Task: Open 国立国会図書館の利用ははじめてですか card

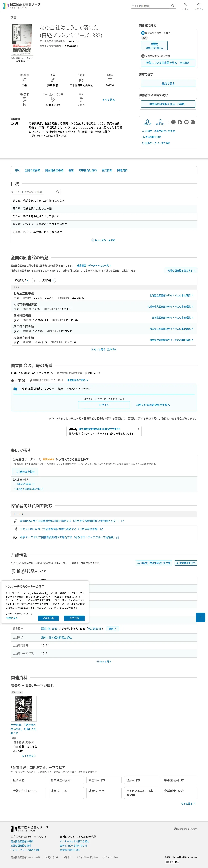Action: 104,431
